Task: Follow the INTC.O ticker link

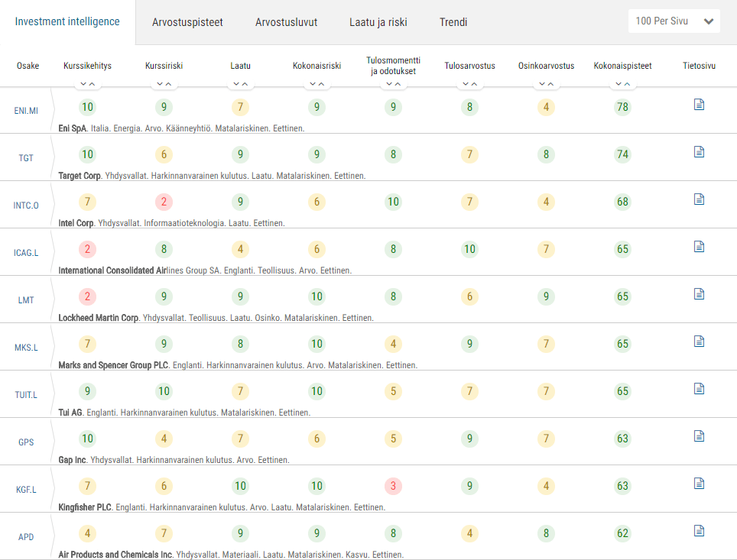Action: [x=26, y=206]
